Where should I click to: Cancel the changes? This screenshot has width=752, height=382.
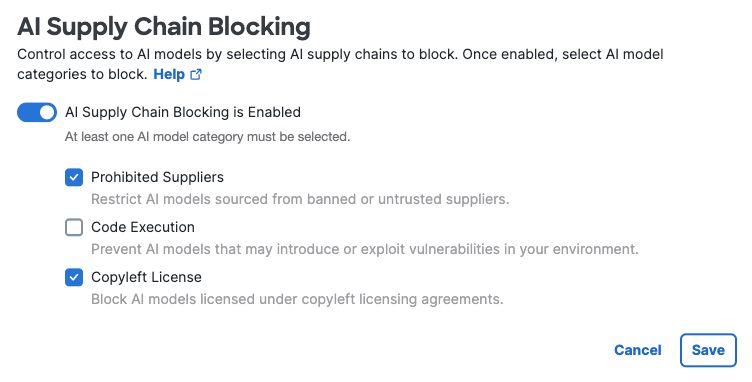(637, 350)
